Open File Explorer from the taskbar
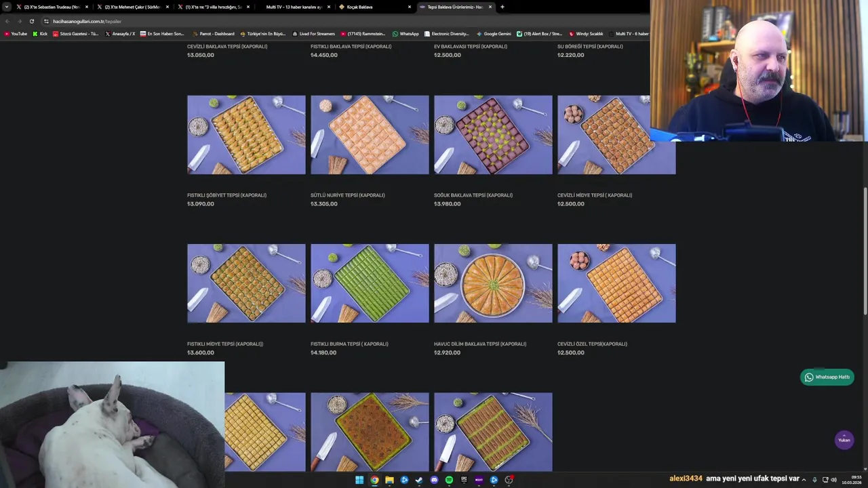 coord(389,480)
